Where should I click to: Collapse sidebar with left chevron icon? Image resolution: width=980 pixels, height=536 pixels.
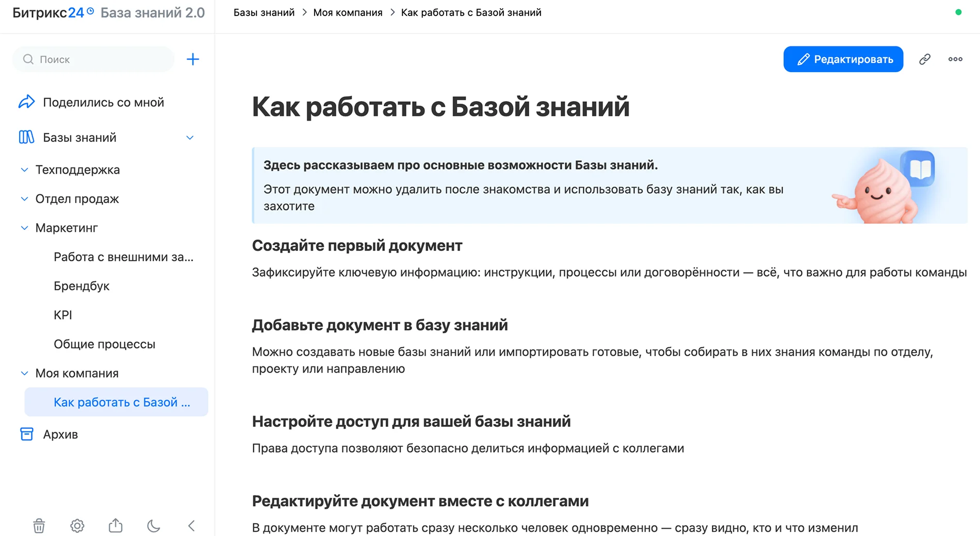coord(191,526)
